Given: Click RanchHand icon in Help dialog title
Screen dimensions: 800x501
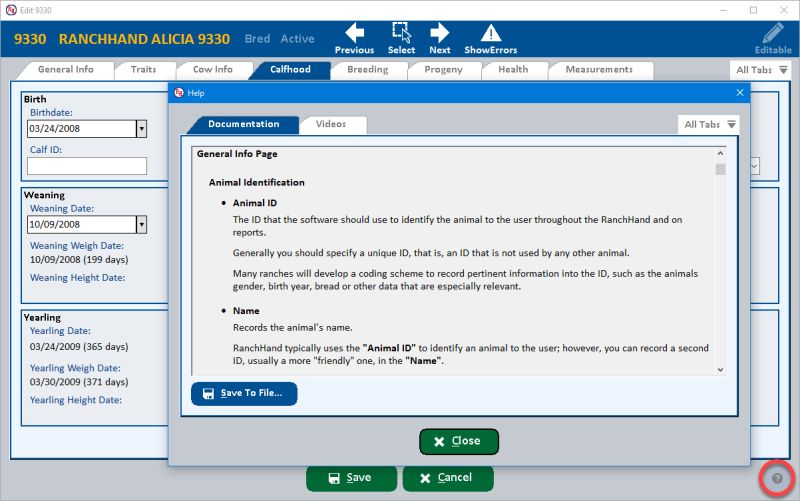Looking at the screenshot, I should [179, 92].
